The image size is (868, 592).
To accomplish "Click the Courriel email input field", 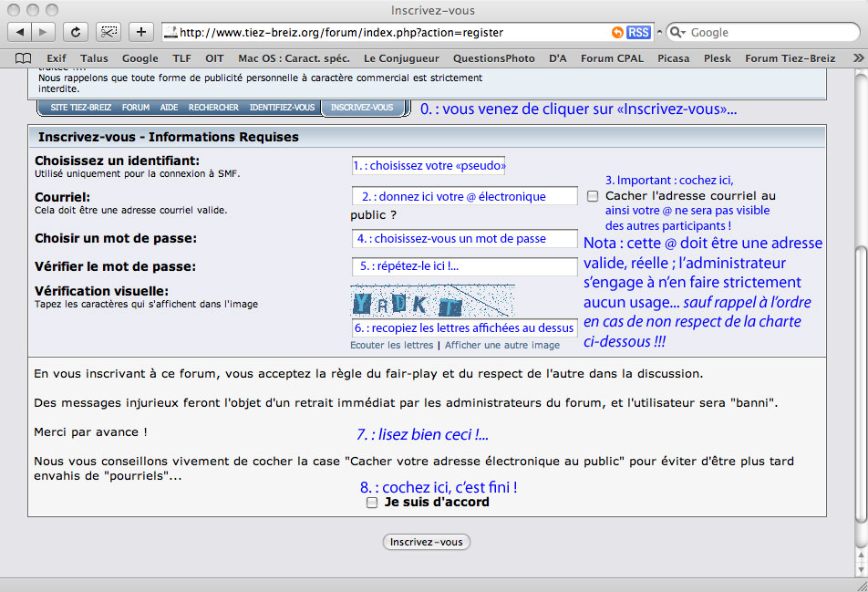I will pyautogui.click(x=464, y=196).
